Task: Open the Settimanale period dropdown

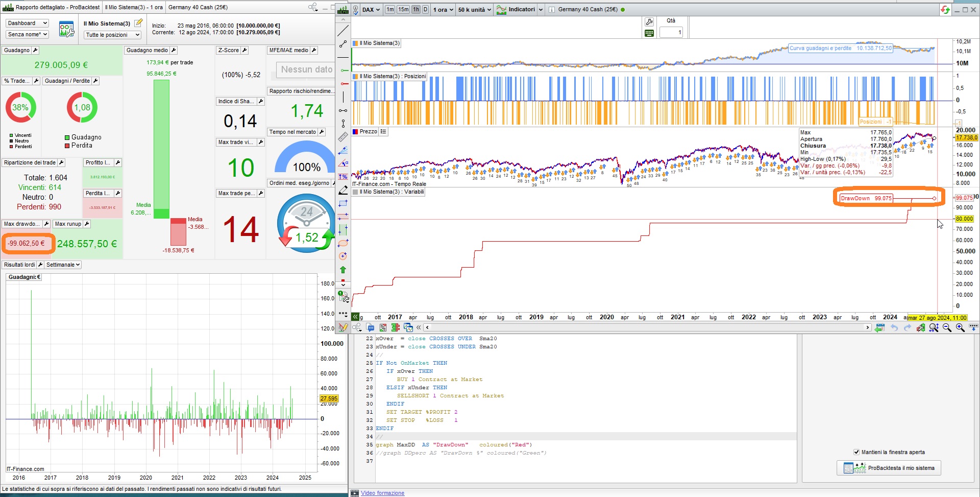Action: coord(63,265)
